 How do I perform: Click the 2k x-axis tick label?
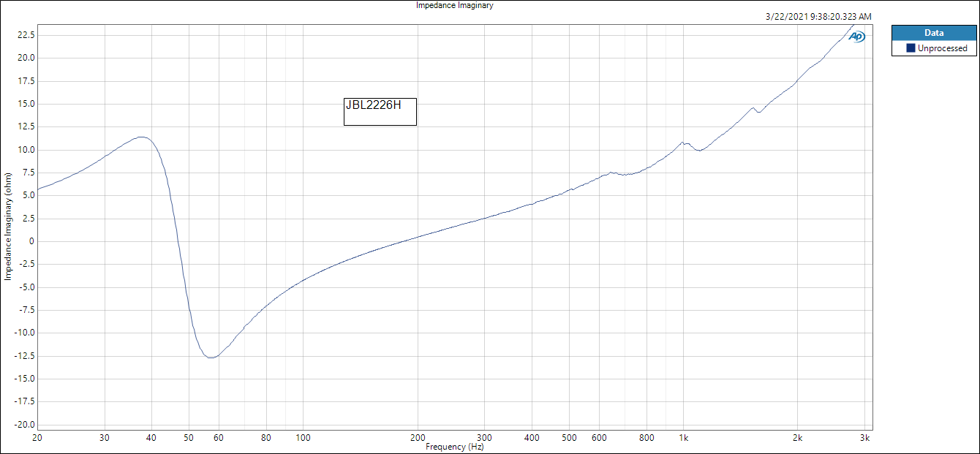point(798,438)
